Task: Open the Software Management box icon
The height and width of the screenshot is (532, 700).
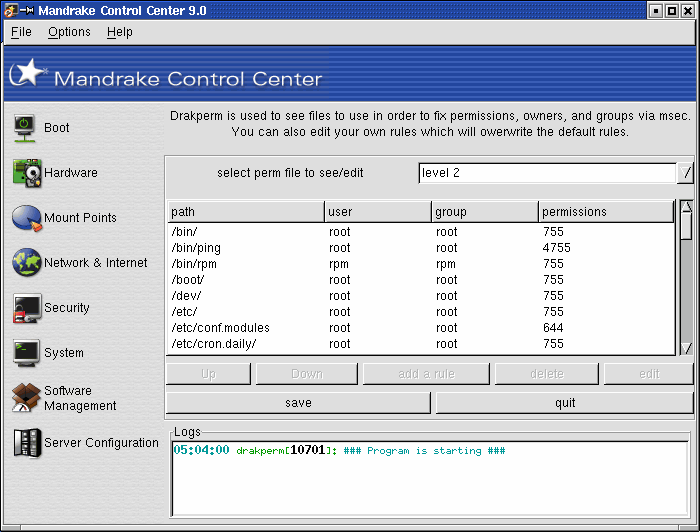Action: 26,398
